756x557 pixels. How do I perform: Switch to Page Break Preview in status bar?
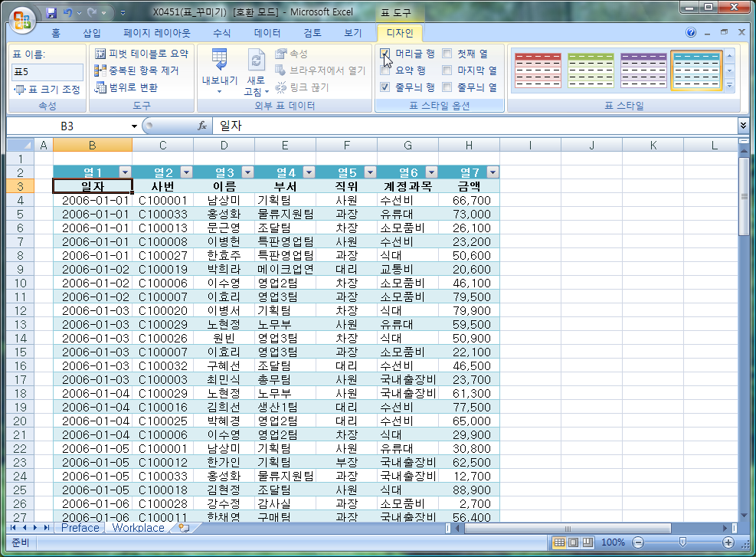pos(587,542)
